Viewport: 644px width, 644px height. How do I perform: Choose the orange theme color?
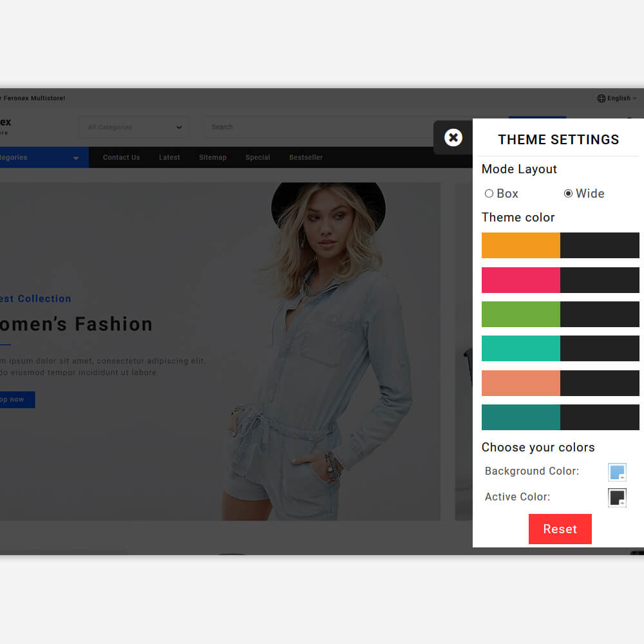click(560, 245)
